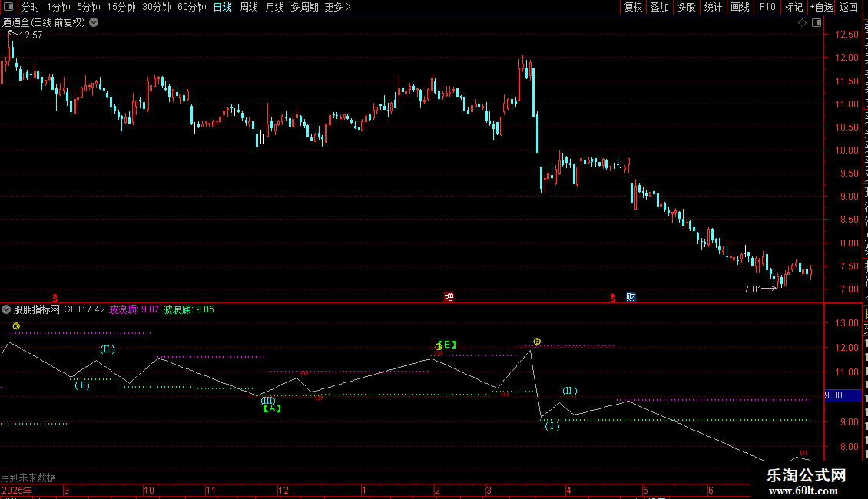The width and height of the screenshot is (868, 499).
Task: Click the 财 financial report marker
Action: pos(631,297)
